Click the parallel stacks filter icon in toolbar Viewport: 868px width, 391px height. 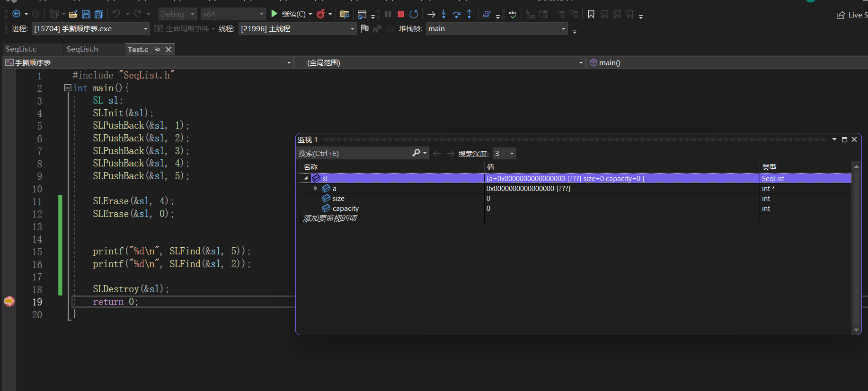(487, 14)
